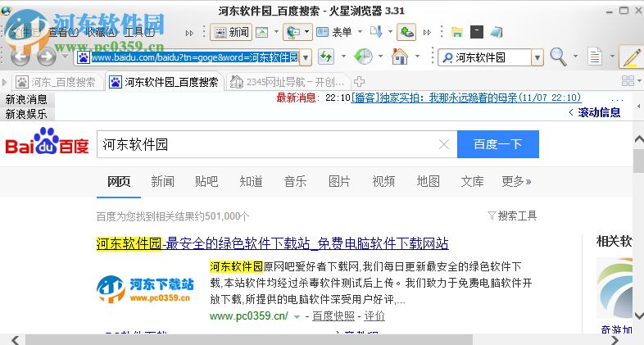Screen dimensions: 644x345
Task: Click the download arrow page icon
Action: pyautogui.click(x=376, y=32)
